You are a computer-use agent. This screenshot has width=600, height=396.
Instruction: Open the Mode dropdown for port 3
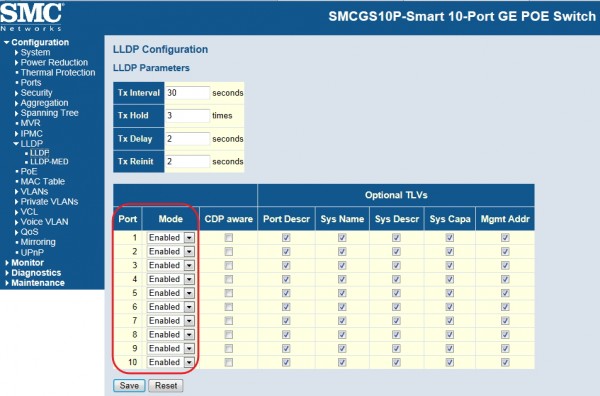tap(171, 265)
